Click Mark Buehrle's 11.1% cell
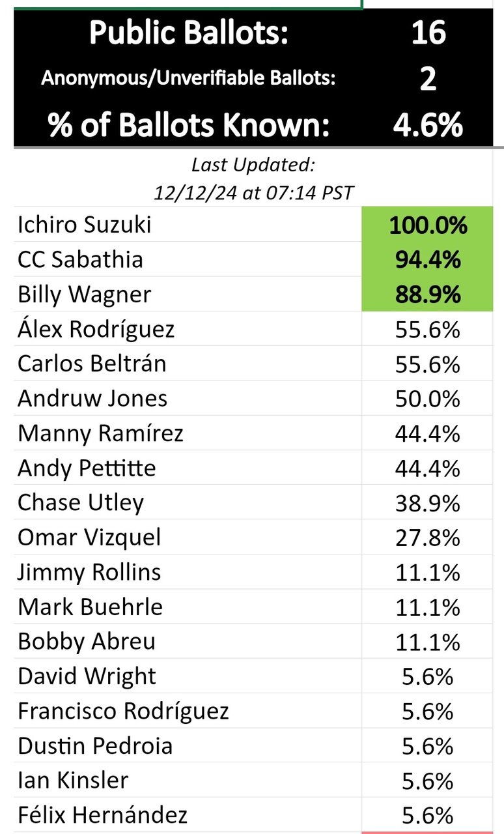This screenshot has height=834, width=504. (427, 607)
